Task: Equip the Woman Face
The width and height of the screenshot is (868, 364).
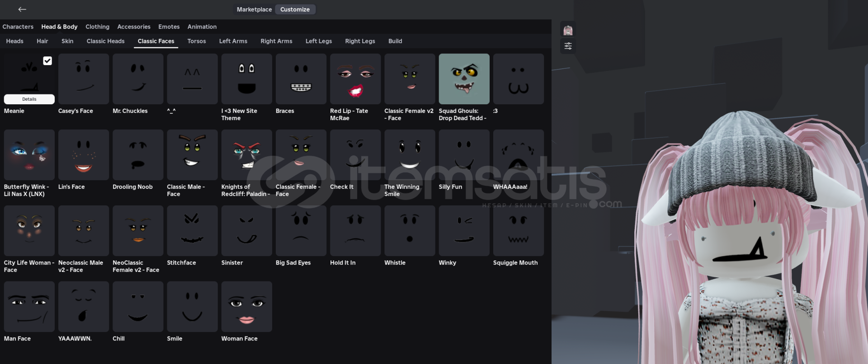Action: pos(247,307)
